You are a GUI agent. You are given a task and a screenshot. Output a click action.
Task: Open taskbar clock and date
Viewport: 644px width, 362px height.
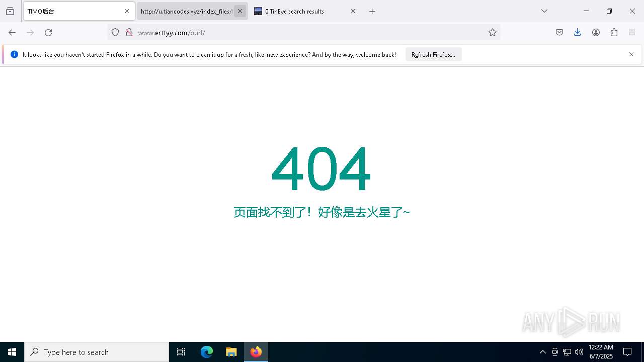601,352
